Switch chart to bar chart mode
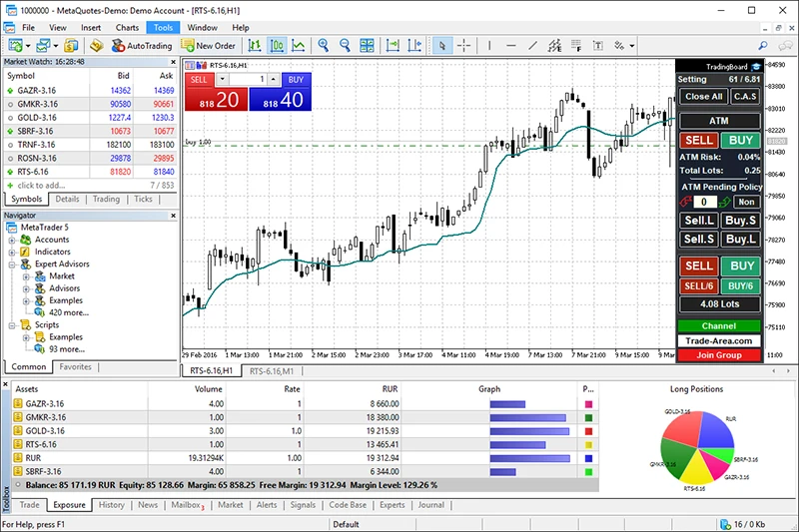This screenshot has height=532, width=799. click(x=255, y=46)
